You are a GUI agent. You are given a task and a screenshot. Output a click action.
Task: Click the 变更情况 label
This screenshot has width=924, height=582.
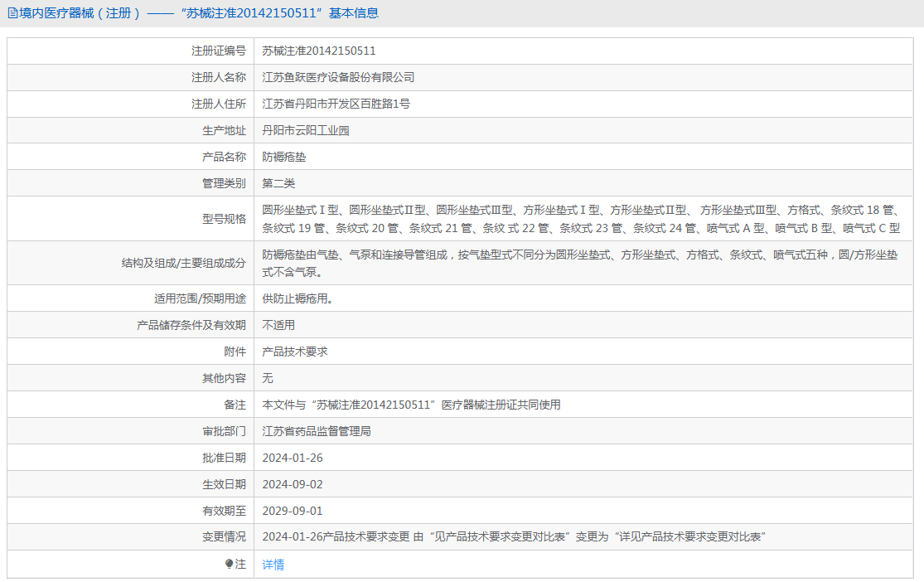(224, 536)
